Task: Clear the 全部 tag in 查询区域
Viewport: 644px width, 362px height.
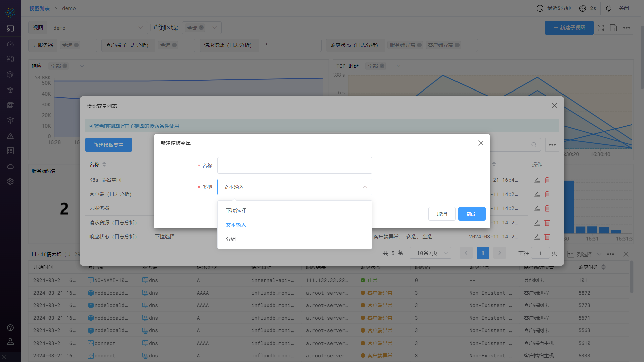Action: click(x=201, y=28)
